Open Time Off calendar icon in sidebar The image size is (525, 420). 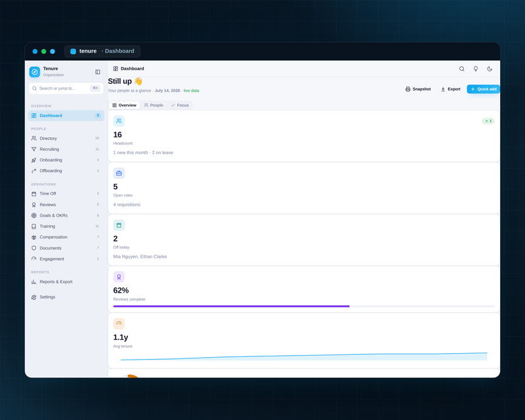pos(34,194)
